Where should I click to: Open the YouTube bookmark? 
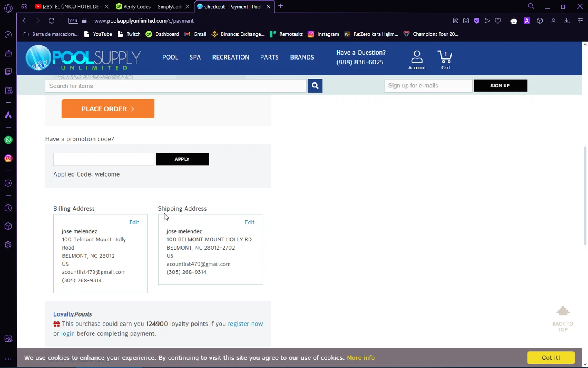pos(98,34)
